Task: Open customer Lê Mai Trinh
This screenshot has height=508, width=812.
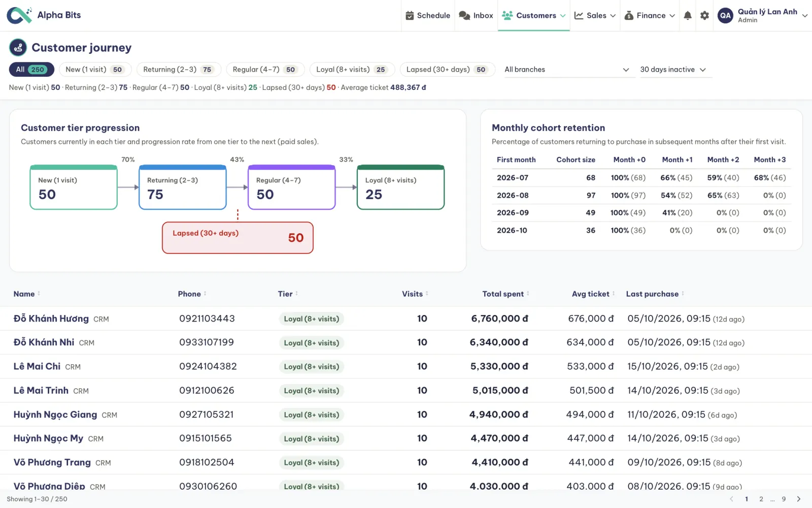Action: point(41,391)
